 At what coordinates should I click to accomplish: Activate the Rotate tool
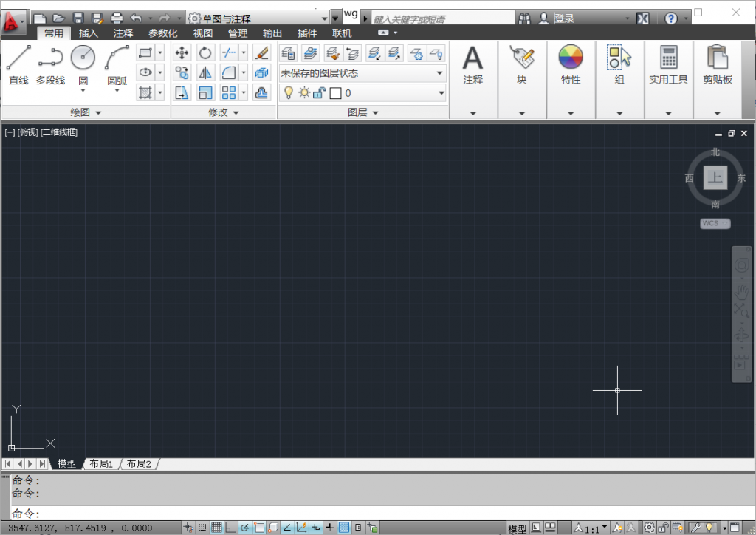click(x=205, y=52)
